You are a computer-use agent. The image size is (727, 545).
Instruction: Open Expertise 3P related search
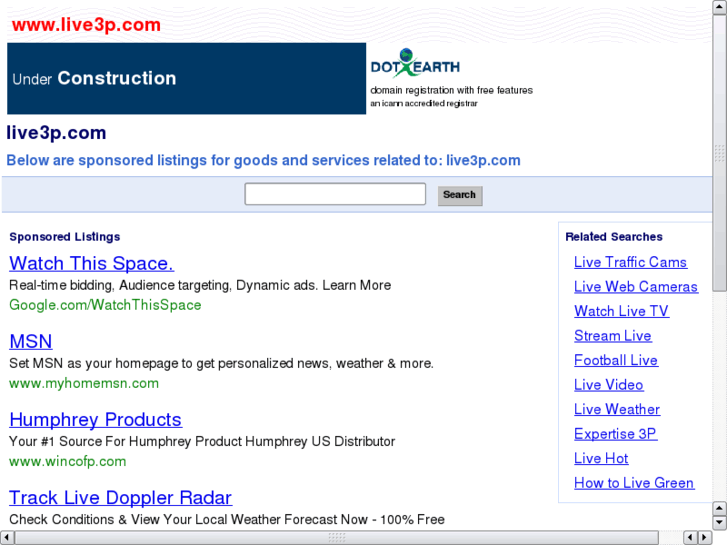click(x=616, y=434)
